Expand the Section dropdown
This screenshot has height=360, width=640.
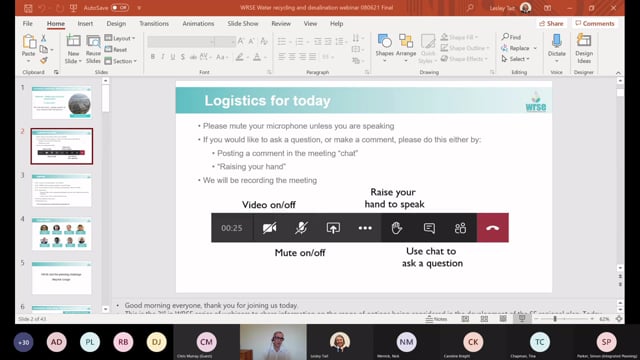pyautogui.click(x=121, y=61)
